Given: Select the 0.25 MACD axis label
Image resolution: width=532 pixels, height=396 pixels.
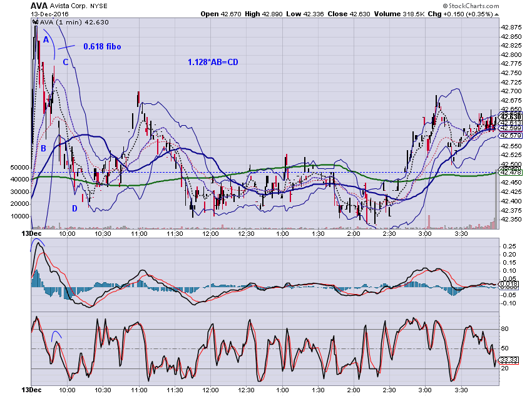Looking at the screenshot, I should pyautogui.click(x=509, y=246).
